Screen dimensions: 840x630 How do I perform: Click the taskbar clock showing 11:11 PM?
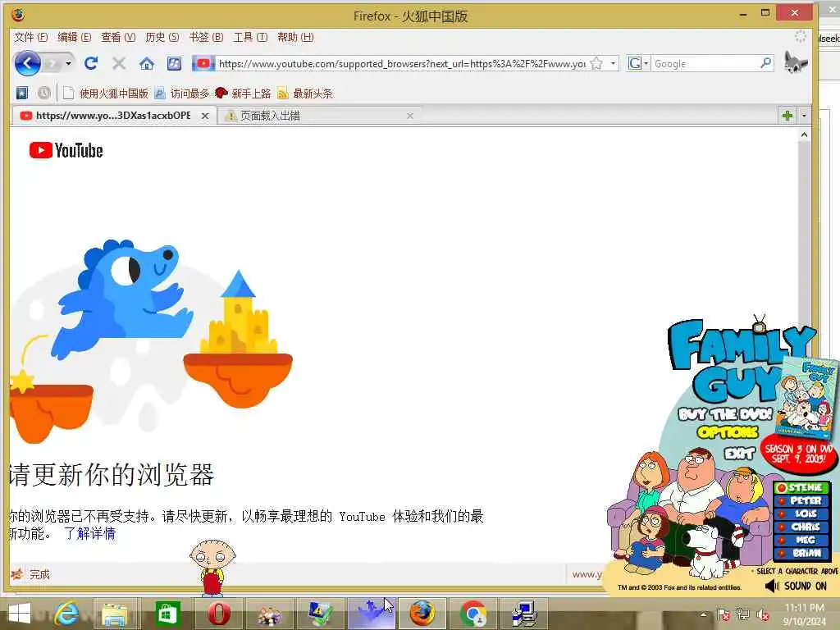(804, 614)
